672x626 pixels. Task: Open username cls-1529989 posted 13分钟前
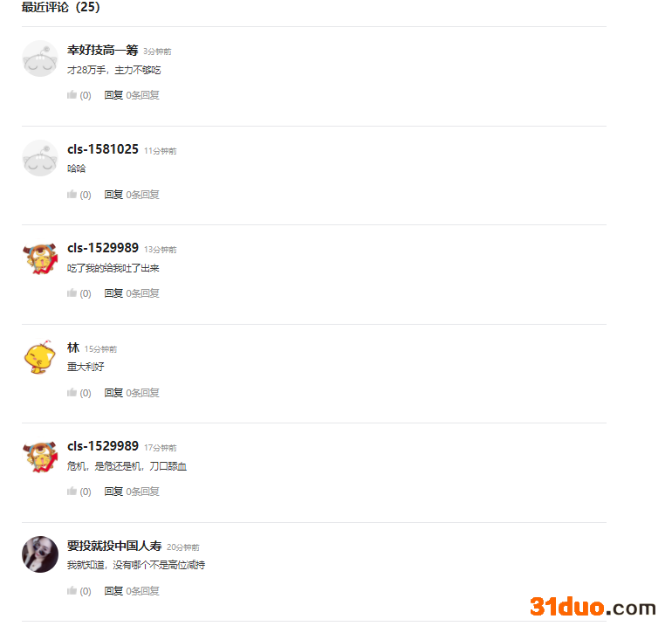(x=103, y=248)
